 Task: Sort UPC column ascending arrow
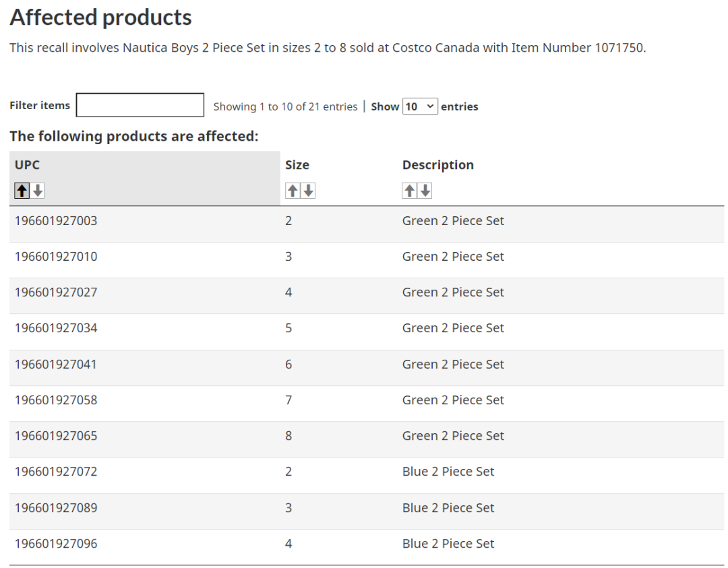(22, 191)
